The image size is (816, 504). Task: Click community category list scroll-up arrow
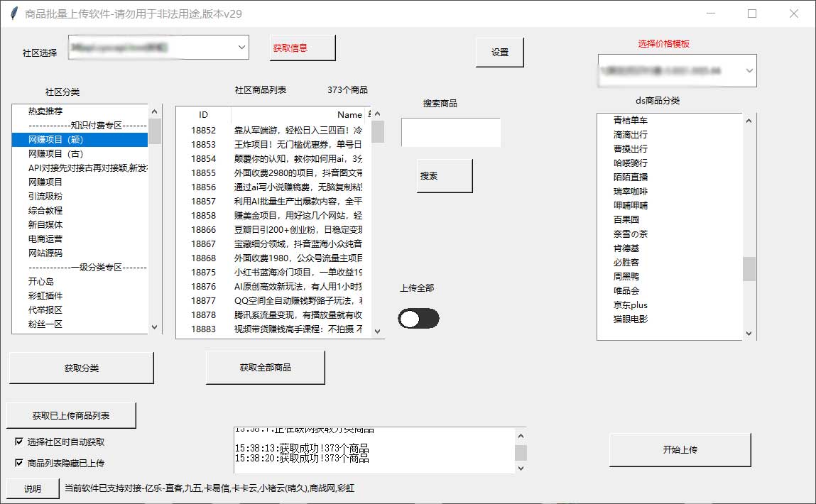pos(155,111)
